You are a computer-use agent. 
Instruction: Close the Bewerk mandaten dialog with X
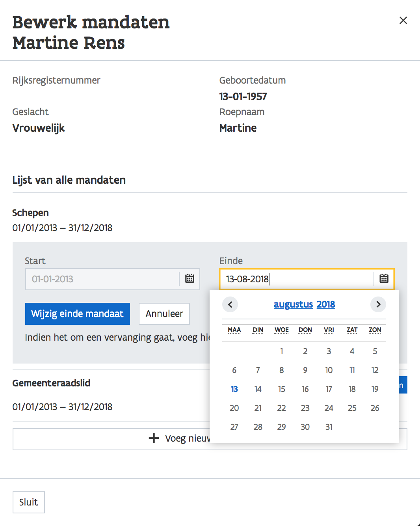pos(403,21)
